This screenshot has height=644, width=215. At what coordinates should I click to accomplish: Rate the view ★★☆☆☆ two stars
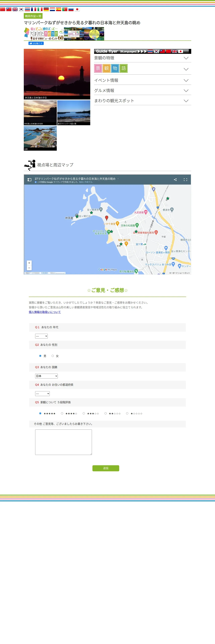[106, 413]
